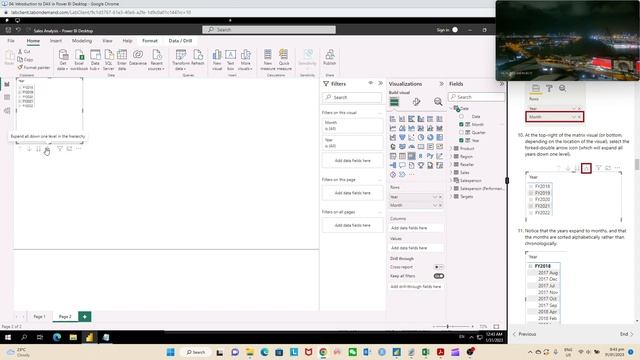Click the Enter data icon
The width and height of the screenshot is (640, 360).
pos(122,60)
